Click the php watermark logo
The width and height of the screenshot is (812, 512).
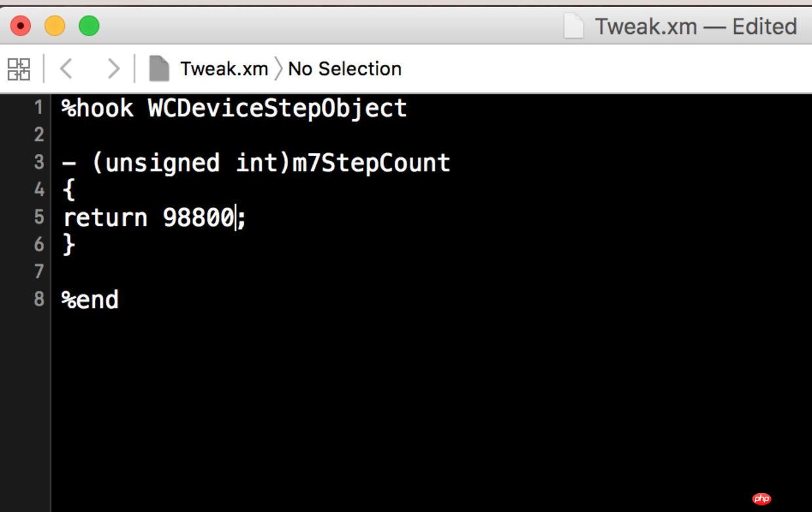point(762,499)
